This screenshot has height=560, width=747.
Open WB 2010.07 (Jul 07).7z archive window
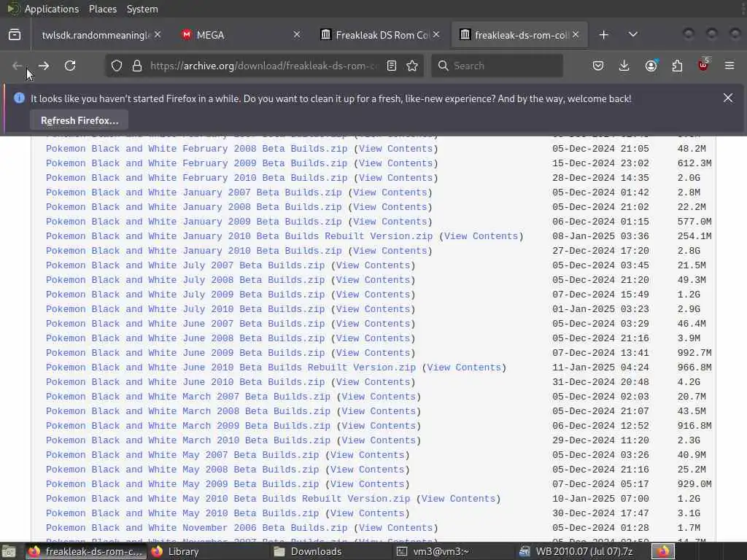point(576,551)
